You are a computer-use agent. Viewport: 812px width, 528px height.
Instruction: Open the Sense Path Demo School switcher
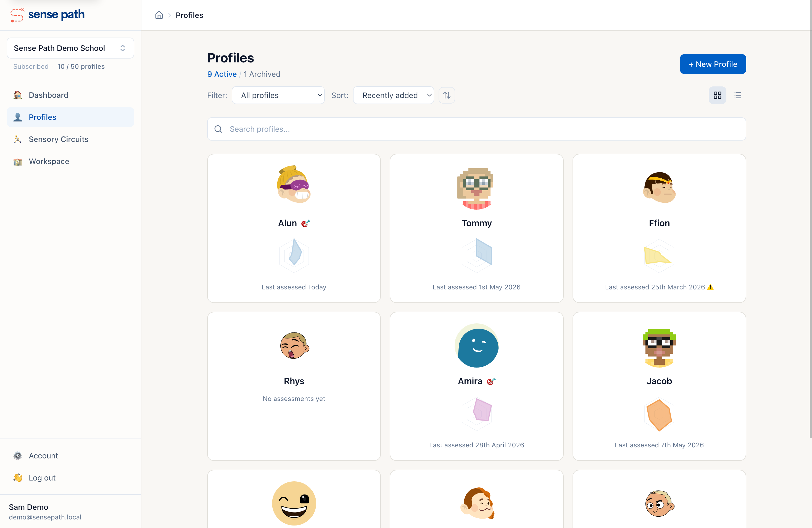tap(70, 48)
